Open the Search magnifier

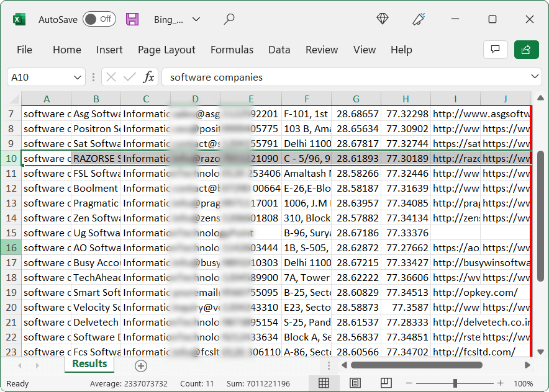(229, 19)
